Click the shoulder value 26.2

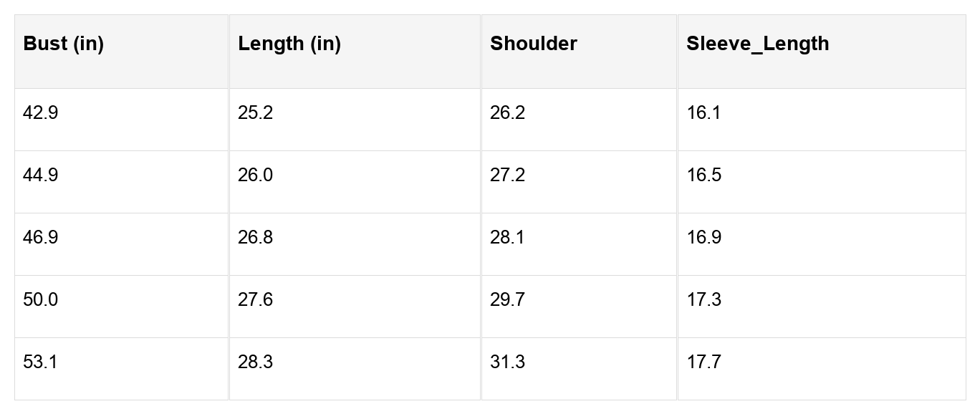[x=508, y=113]
